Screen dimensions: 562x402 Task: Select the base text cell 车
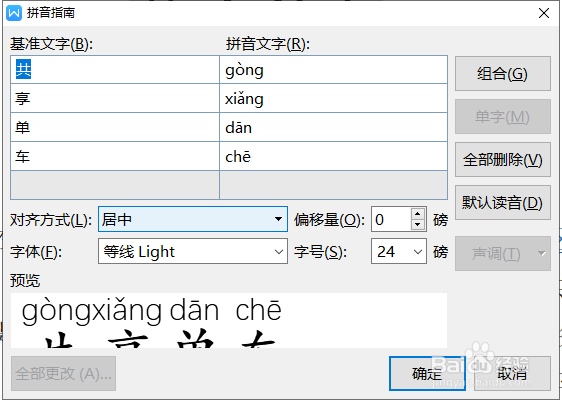(x=115, y=156)
